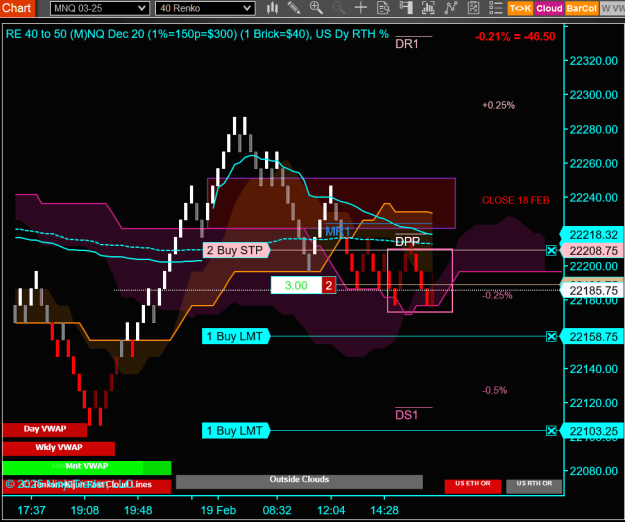Open the strategies icon

click(473, 8)
